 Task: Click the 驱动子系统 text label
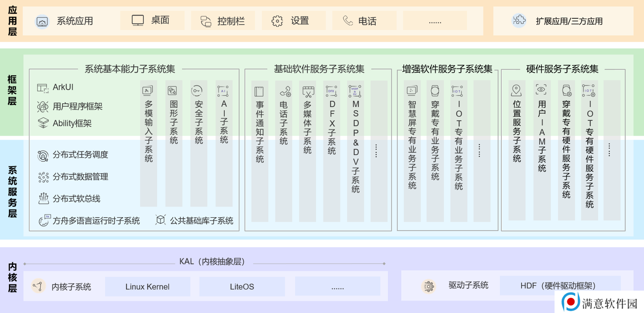click(469, 285)
